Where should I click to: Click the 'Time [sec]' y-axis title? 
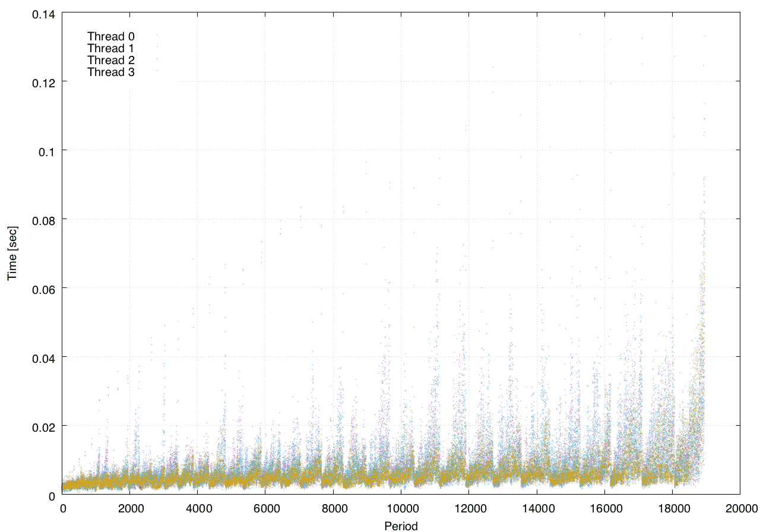click(x=12, y=252)
